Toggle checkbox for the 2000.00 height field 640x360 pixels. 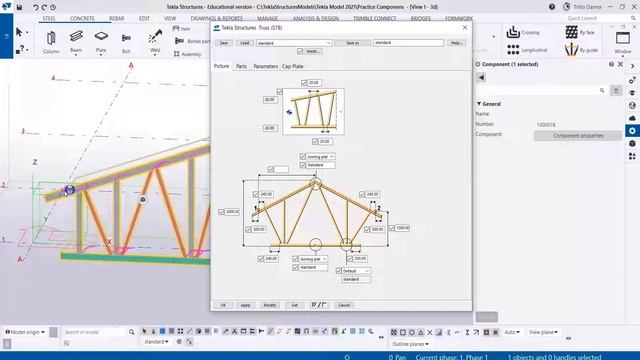[x=221, y=212]
